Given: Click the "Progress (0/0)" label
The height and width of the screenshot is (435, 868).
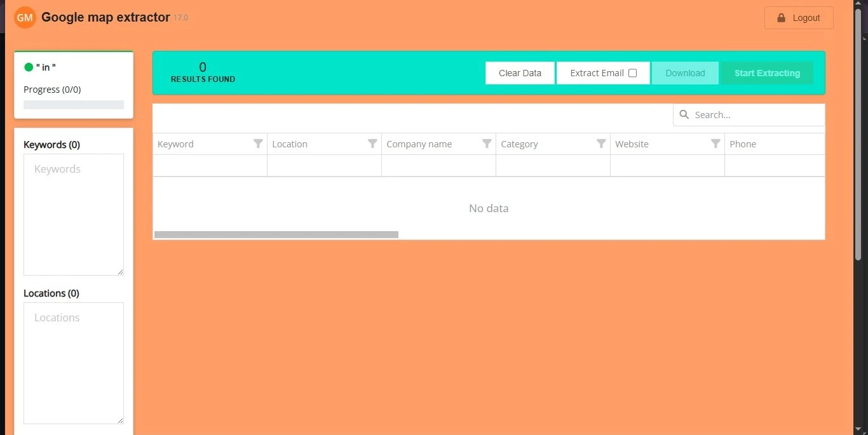Looking at the screenshot, I should point(52,90).
